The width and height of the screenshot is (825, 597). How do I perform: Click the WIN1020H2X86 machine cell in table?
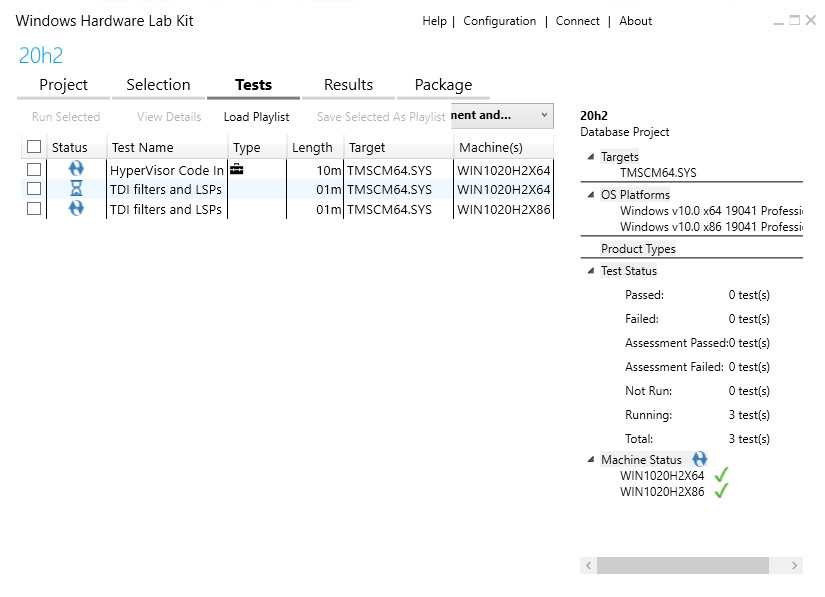(504, 209)
